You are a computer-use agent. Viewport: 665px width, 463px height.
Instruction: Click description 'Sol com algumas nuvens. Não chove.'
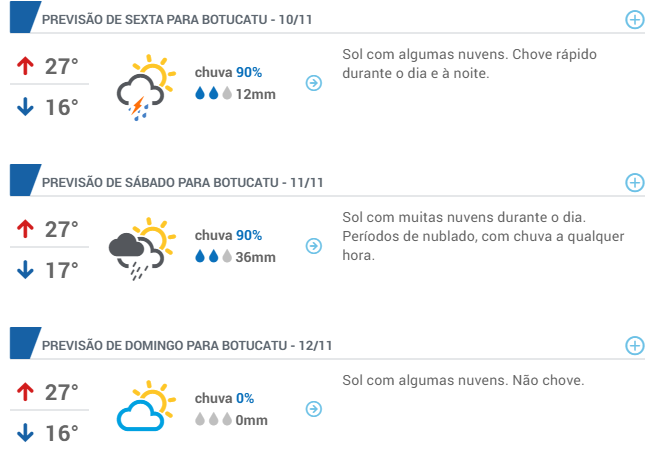pyautogui.click(x=463, y=380)
